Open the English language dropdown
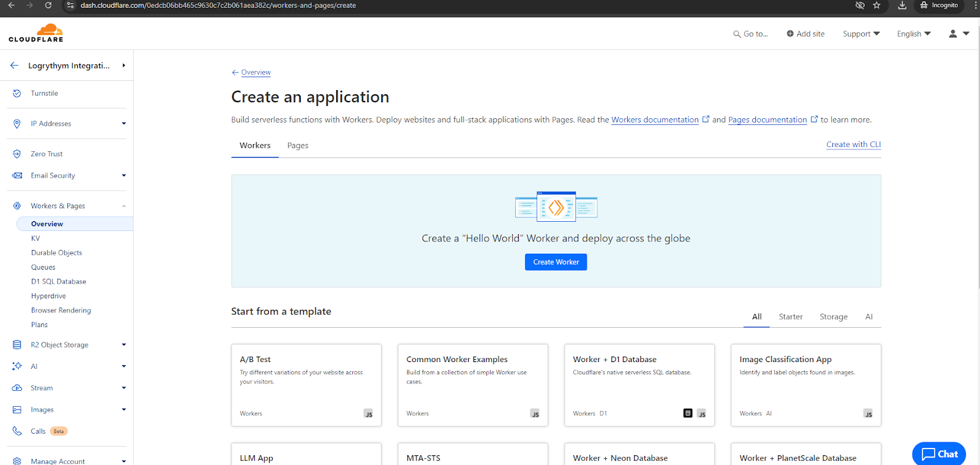980x465 pixels. (913, 34)
